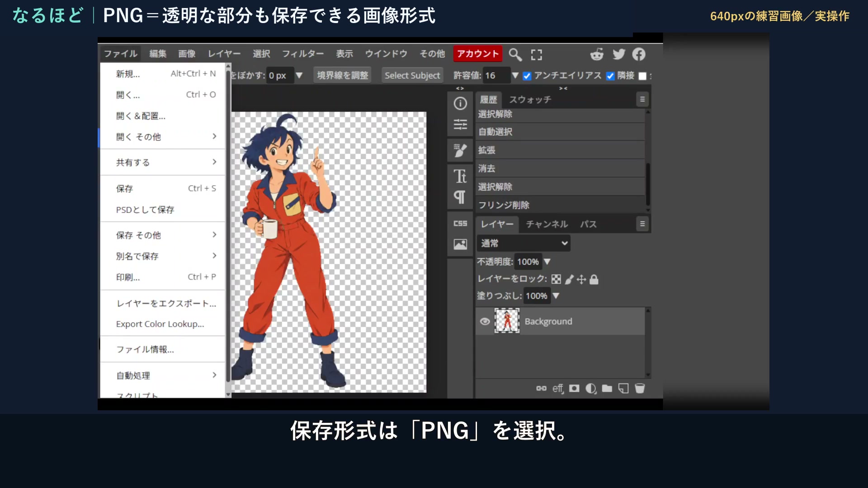The height and width of the screenshot is (488, 868).
Task: Select フリンジ削除 history entry
Action: (x=561, y=205)
